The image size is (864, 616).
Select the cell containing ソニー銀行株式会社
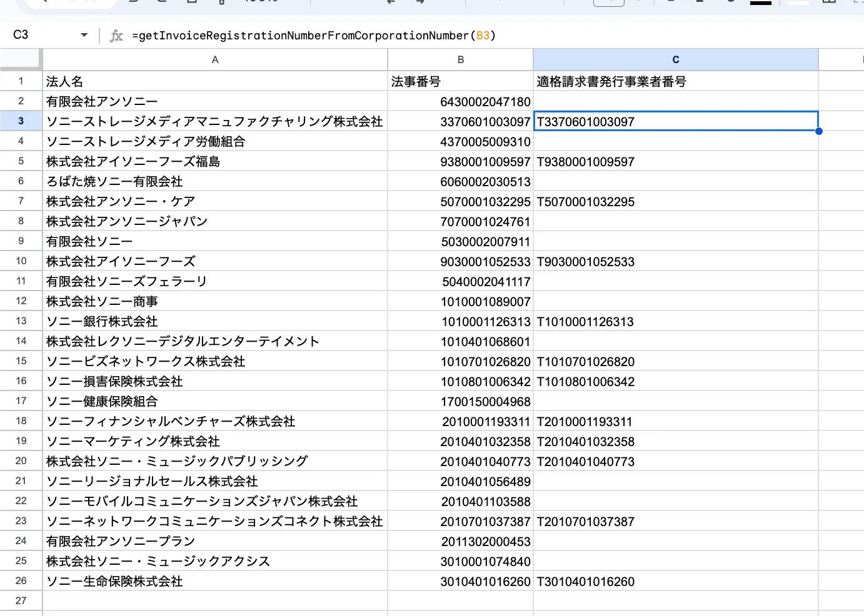215,322
